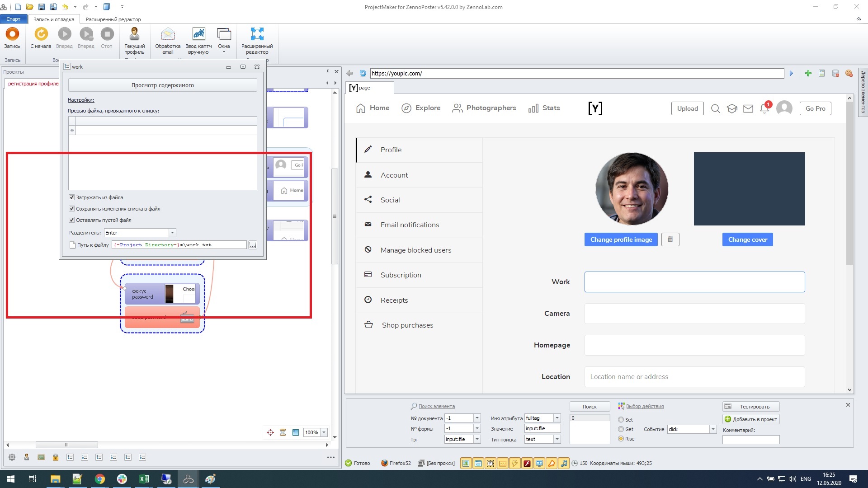This screenshot has width=868, height=488.
Task: Click the browser refresh icon
Action: [363, 73]
